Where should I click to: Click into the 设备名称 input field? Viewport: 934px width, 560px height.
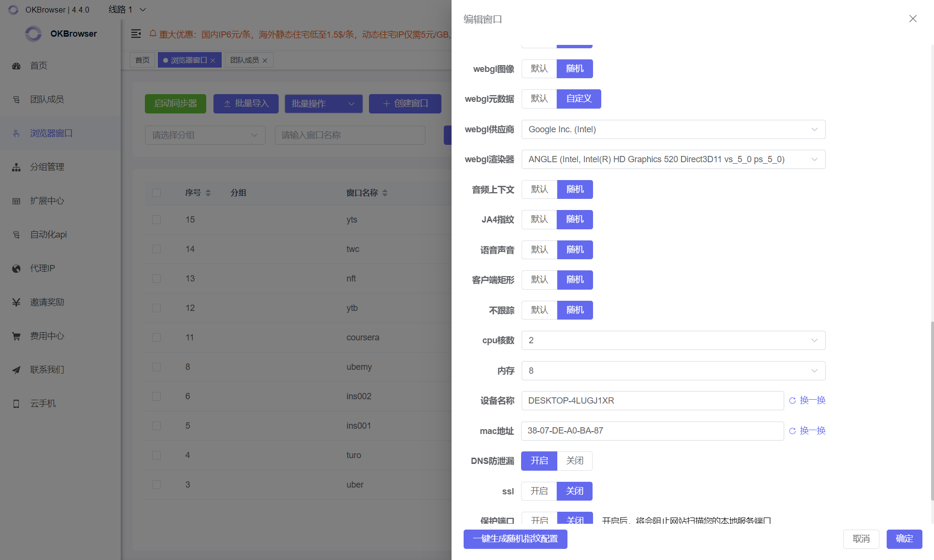[652, 401]
